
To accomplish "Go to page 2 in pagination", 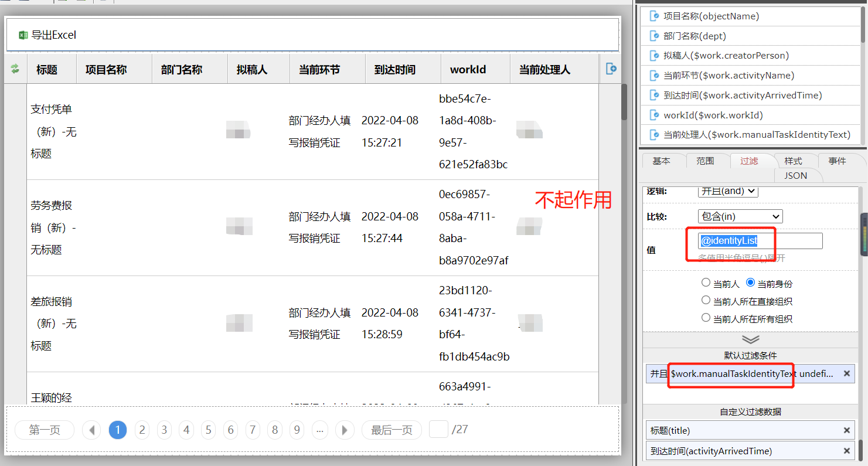I will tap(142, 430).
